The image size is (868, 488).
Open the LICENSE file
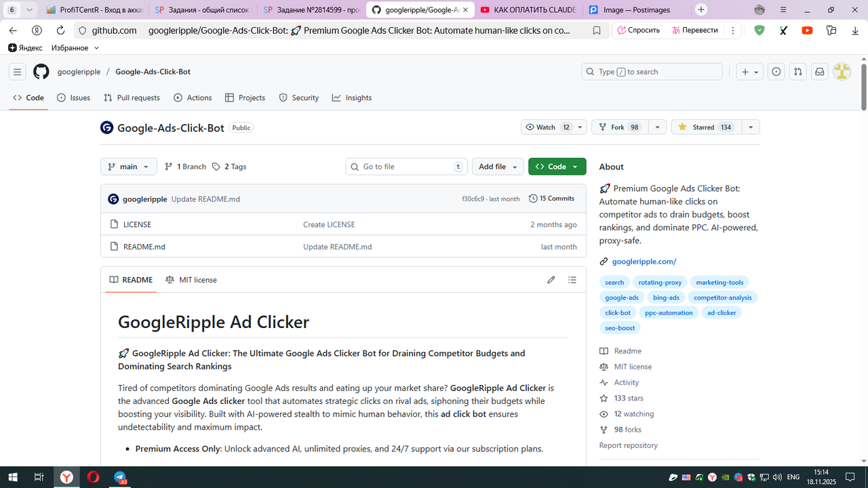click(x=137, y=224)
